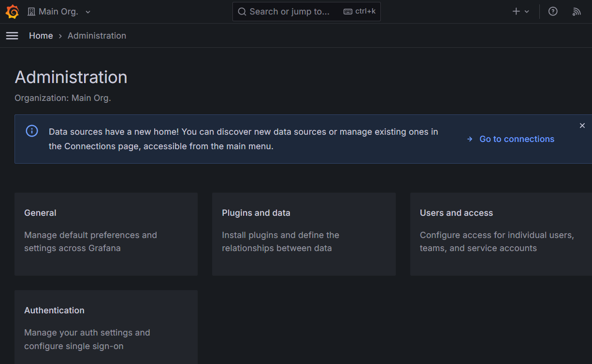Viewport: 592px width, 364px height.
Task: Click the ctrl+k keyboard shortcut hint
Action: click(x=360, y=12)
